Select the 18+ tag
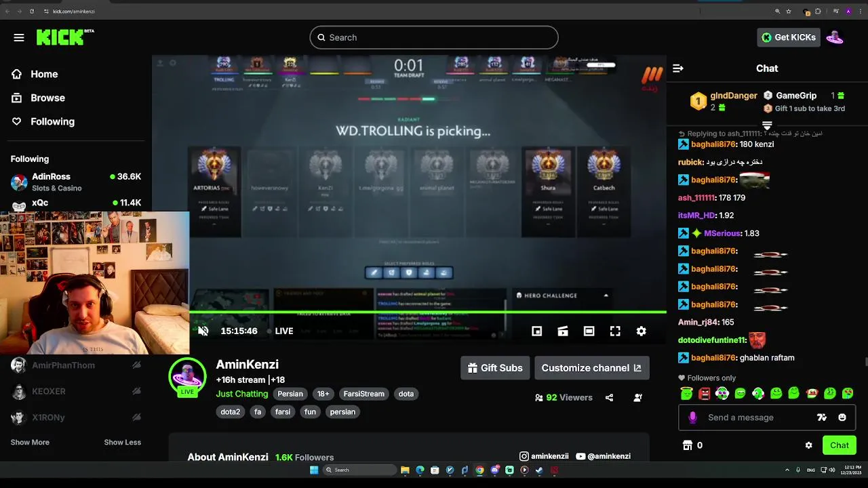 [323, 394]
